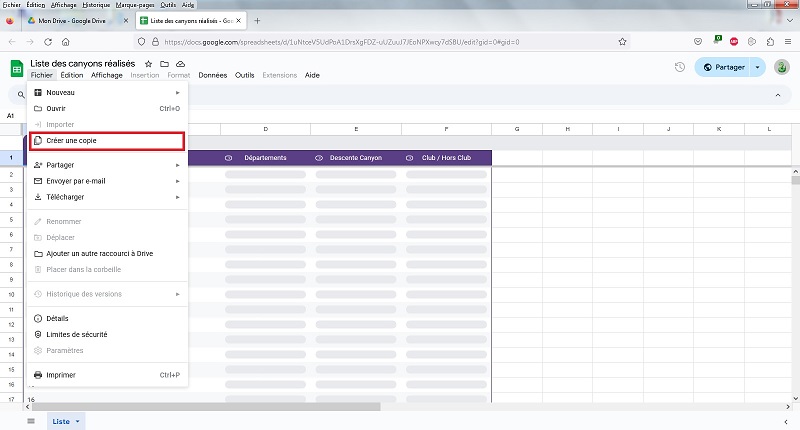Open the Outils menu in Sheets

[244, 75]
